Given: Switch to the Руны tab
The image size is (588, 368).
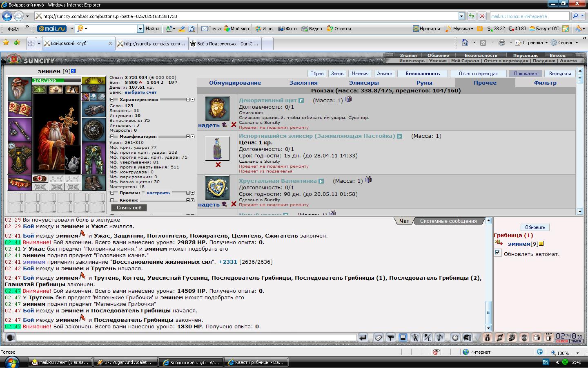Looking at the screenshot, I should point(424,83).
